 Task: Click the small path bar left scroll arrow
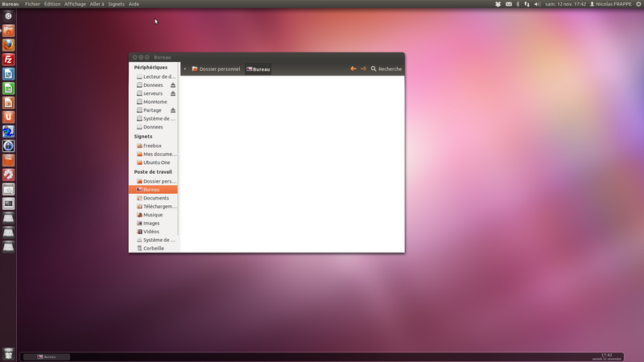tap(185, 69)
